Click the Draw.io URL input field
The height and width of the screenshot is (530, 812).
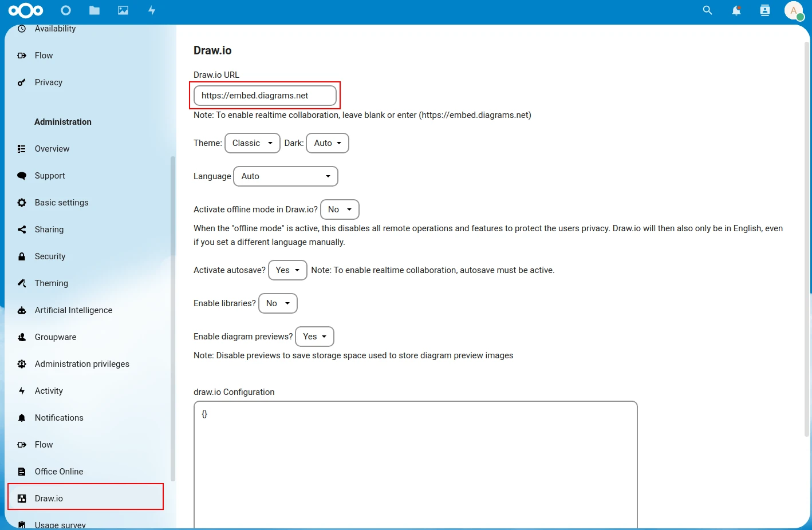pos(265,96)
